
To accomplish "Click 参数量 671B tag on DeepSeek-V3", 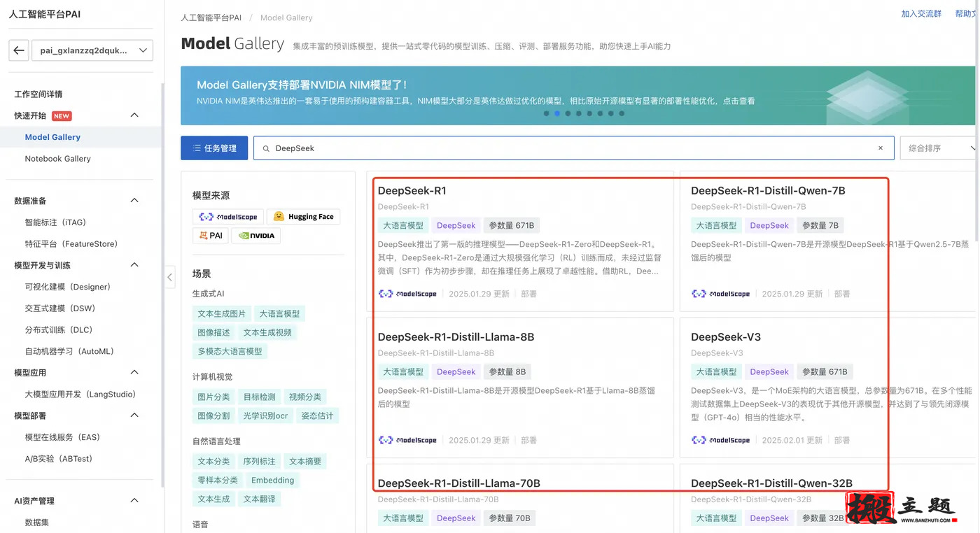I will coord(825,372).
